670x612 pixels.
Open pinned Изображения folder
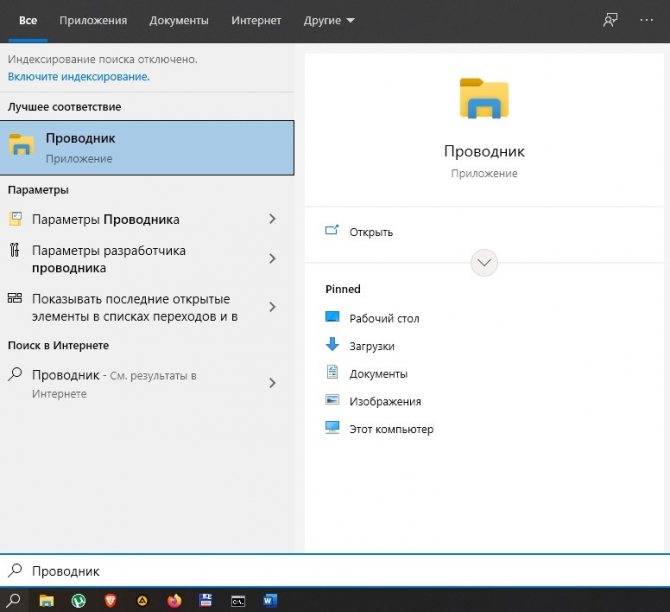[385, 402]
